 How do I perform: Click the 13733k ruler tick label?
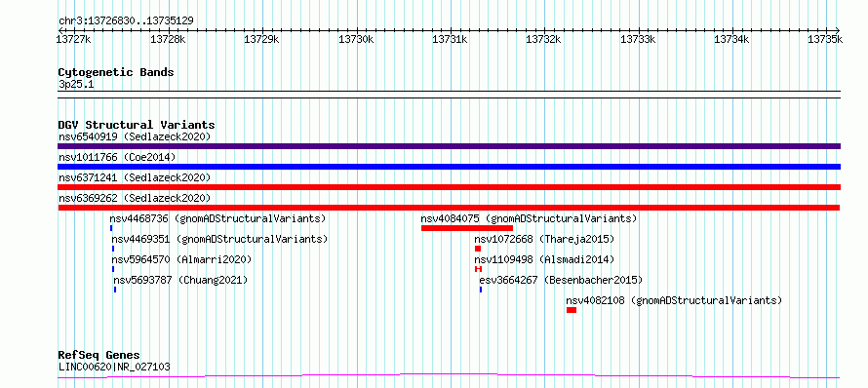coord(638,39)
